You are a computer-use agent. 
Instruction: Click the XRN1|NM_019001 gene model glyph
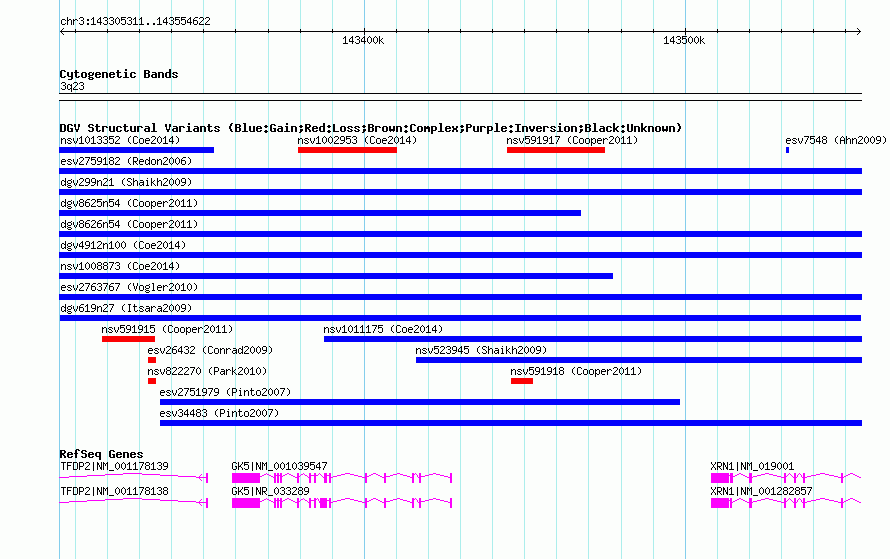[786, 478]
